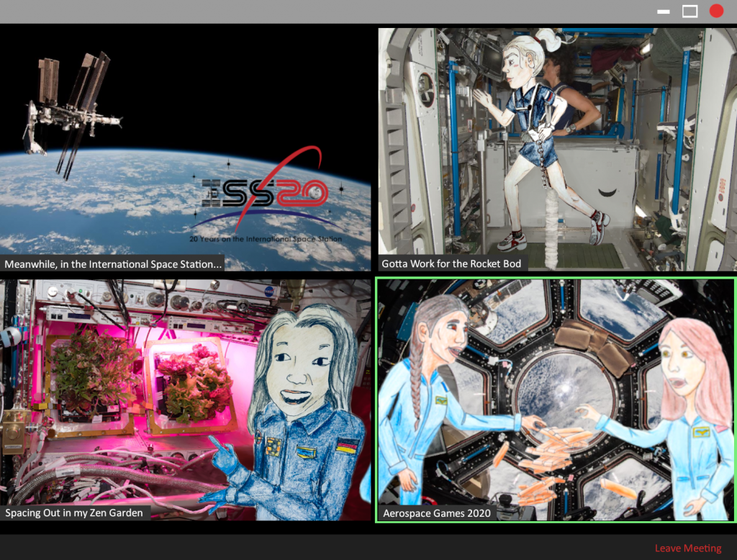This screenshot has height=560, width=737.
Task: Select the highlighted Aerospace Games 2020 tile
Action: (556, 399)
